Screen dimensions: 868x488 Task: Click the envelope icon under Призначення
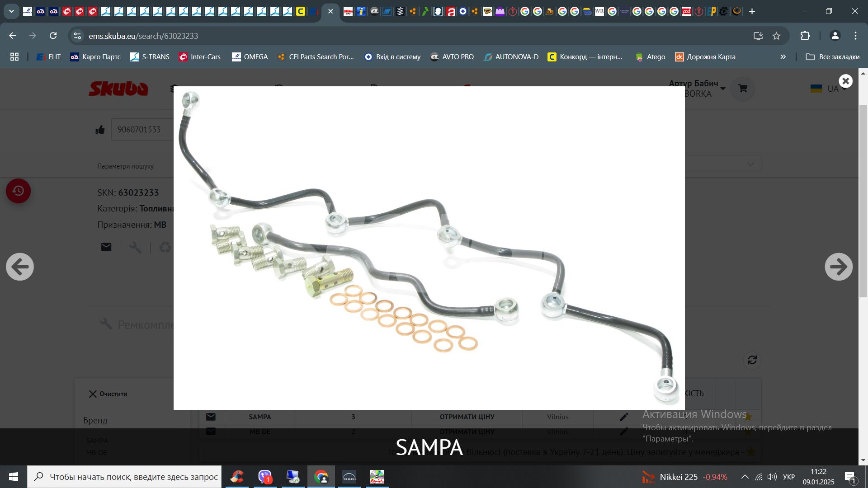[106, 247]
